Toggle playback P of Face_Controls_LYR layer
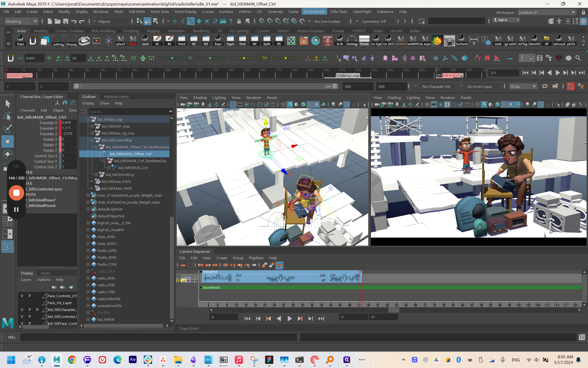Viewport: 588px width, 368px height. [30, 296]
